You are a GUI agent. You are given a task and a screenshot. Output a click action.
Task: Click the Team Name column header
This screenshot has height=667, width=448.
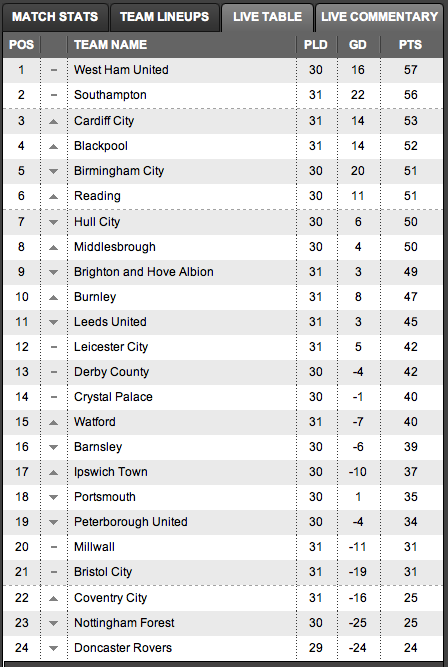tap(111, 45)
